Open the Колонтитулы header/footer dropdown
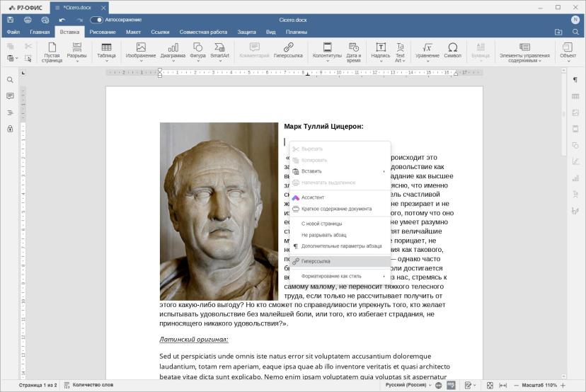Image resolution: width=586 pixels, height=392 pixels. tap(327, 52)
